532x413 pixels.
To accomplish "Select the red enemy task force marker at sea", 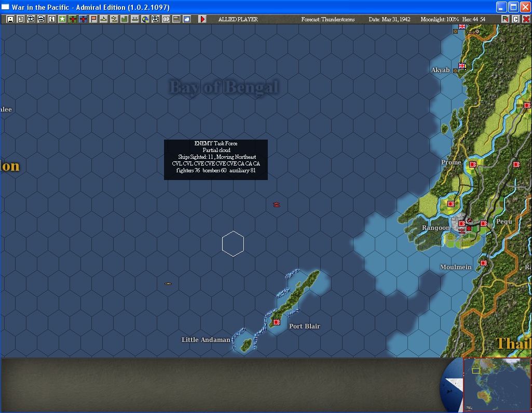I will pyautogui.click(x=277, y=204).
